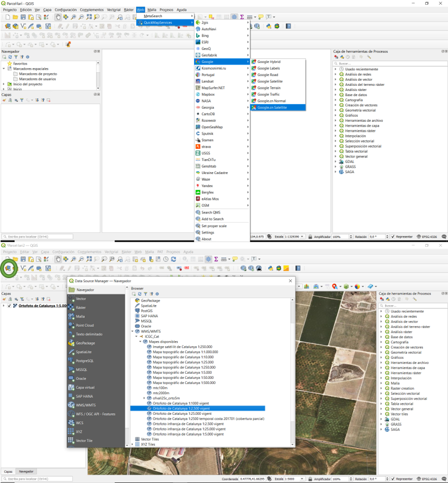
Task: Expand XYZ Tiles node in dialog Browser tree
Action: 133,444
